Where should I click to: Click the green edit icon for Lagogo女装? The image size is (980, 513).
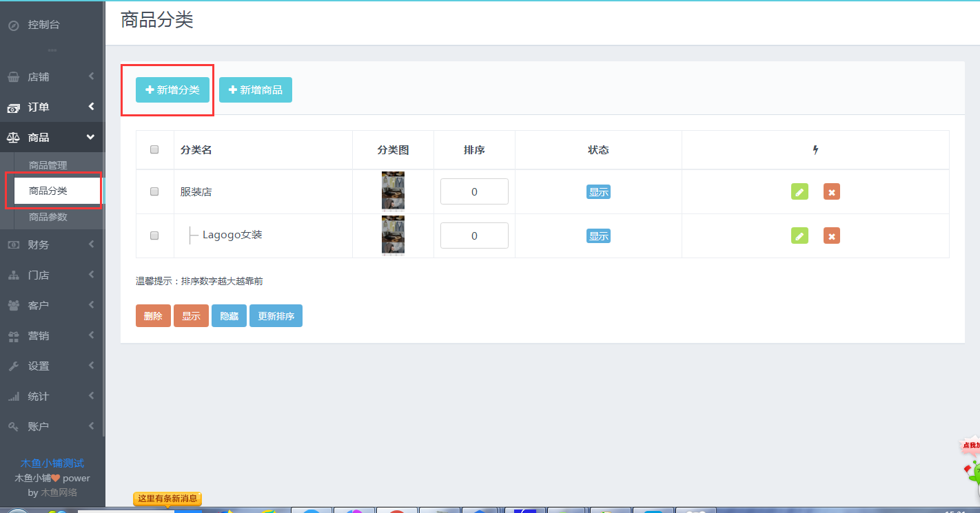point(799,236)
